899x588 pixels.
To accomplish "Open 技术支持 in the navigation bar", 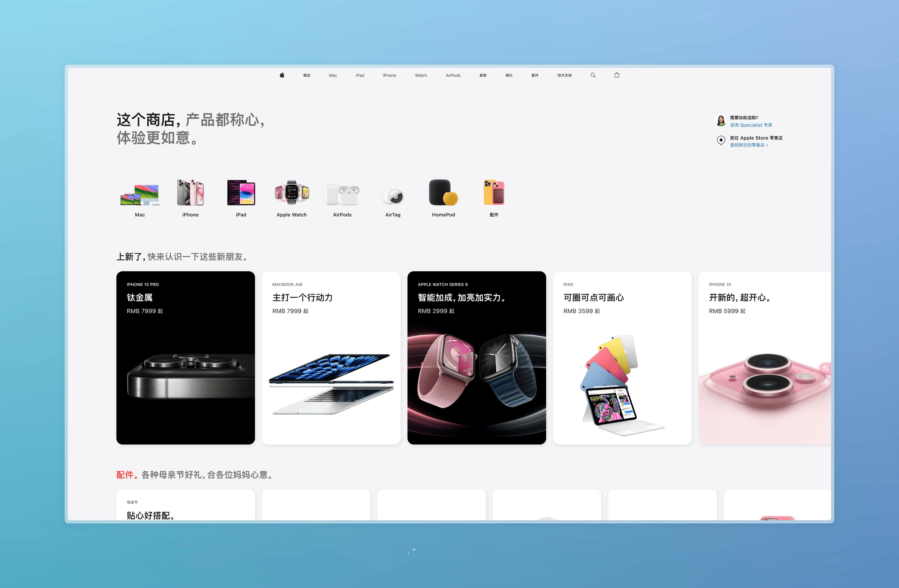I will [565, 75].
